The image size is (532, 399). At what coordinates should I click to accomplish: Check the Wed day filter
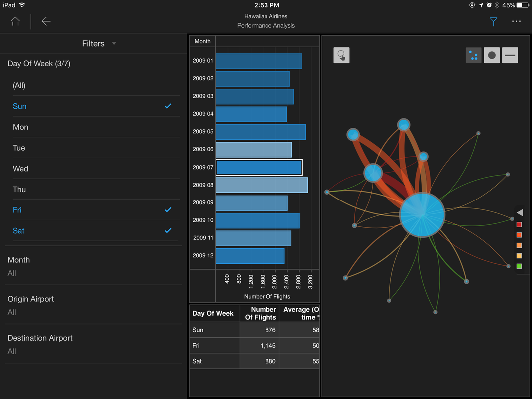(96, 169)
